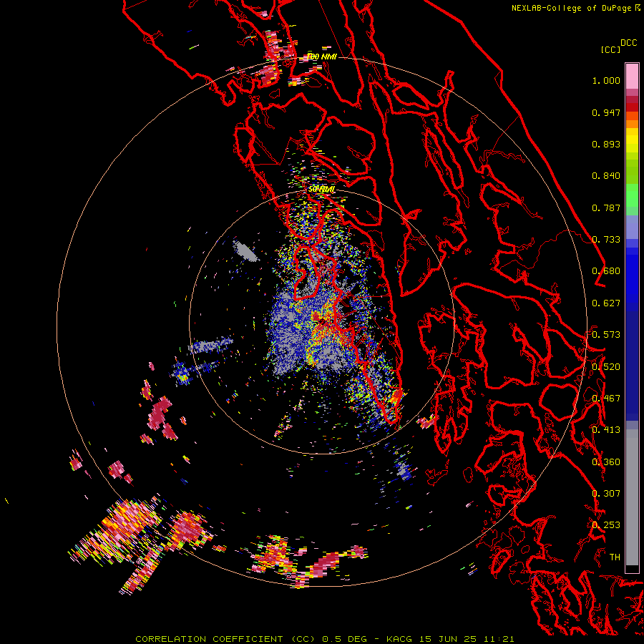Screen dimensions: 644x644
Task: Click the 0.733 value on color scale
Action: click(606, 240)
